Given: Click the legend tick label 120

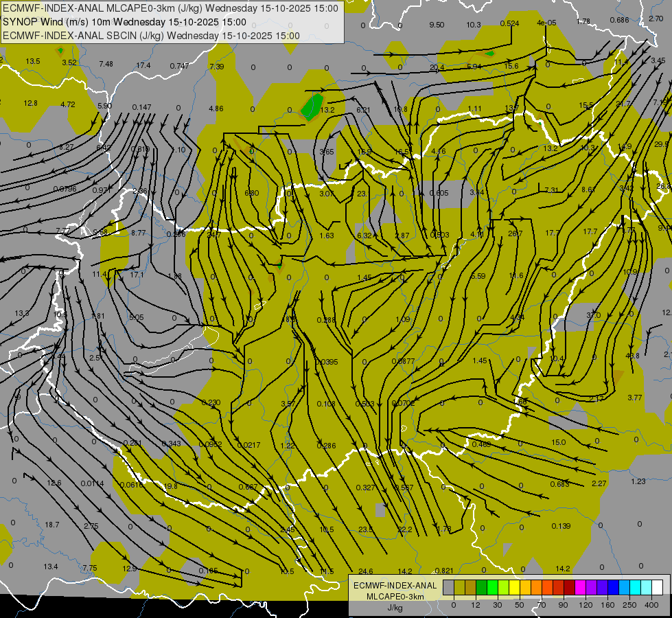Looking at the screenshot, I should [586, 605].
